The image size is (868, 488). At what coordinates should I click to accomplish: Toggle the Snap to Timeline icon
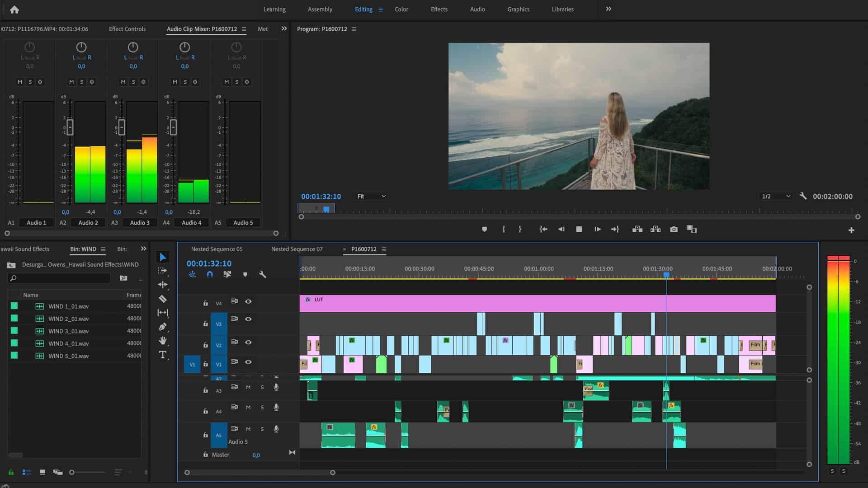[209, 275]
